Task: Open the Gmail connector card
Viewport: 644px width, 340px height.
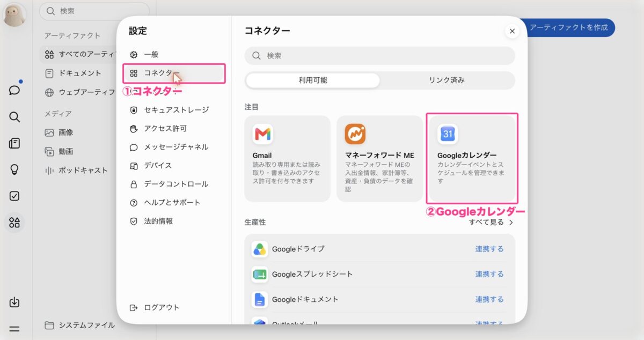Action: [x=287, y=159]
